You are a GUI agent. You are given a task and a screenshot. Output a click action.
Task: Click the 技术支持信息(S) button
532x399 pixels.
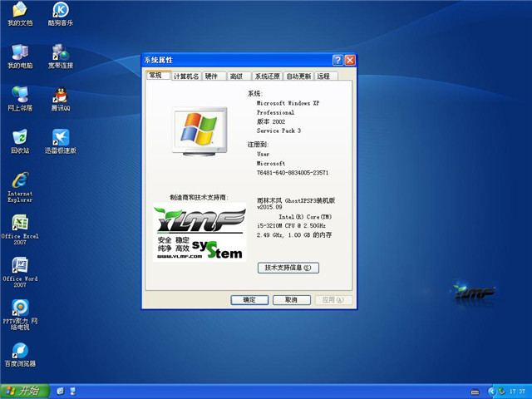click(x=288, y=268)
